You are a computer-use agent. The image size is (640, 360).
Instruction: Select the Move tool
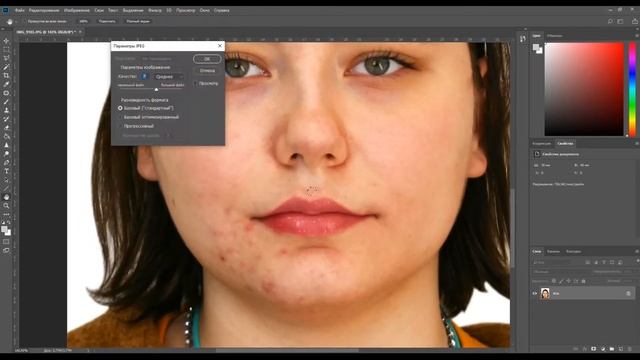[x=6, y=41]
